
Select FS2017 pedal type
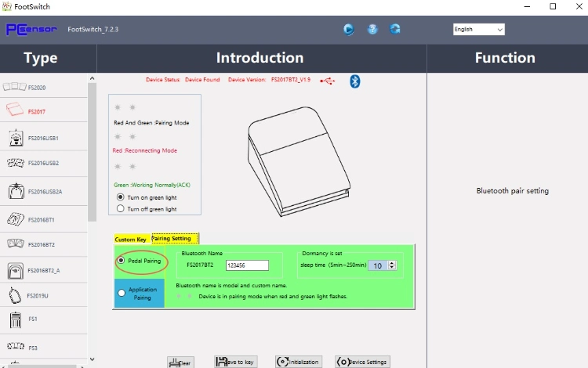43,111
